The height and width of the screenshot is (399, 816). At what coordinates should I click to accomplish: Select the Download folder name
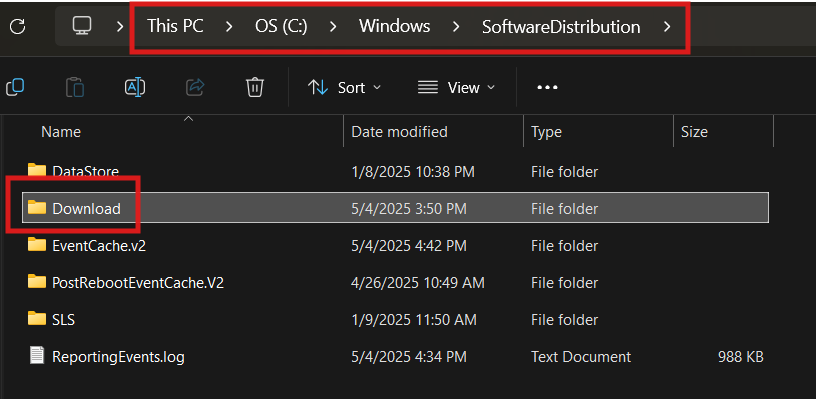86,208
